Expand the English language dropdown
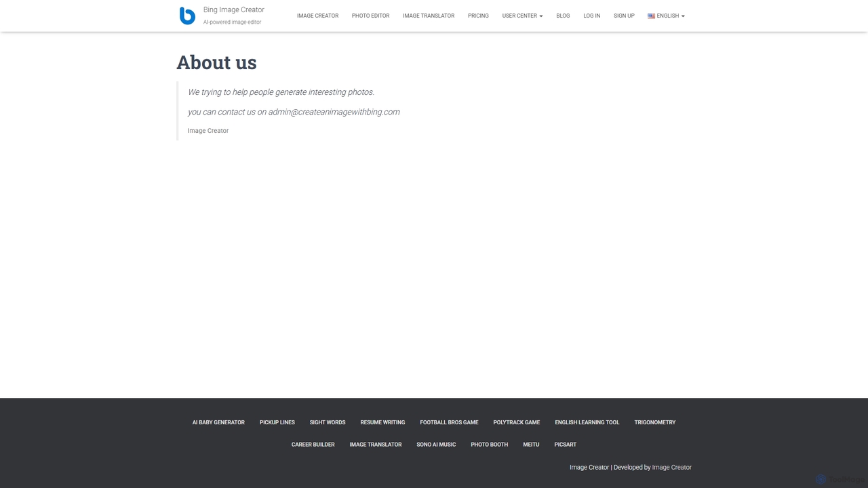 click(666, 16)
